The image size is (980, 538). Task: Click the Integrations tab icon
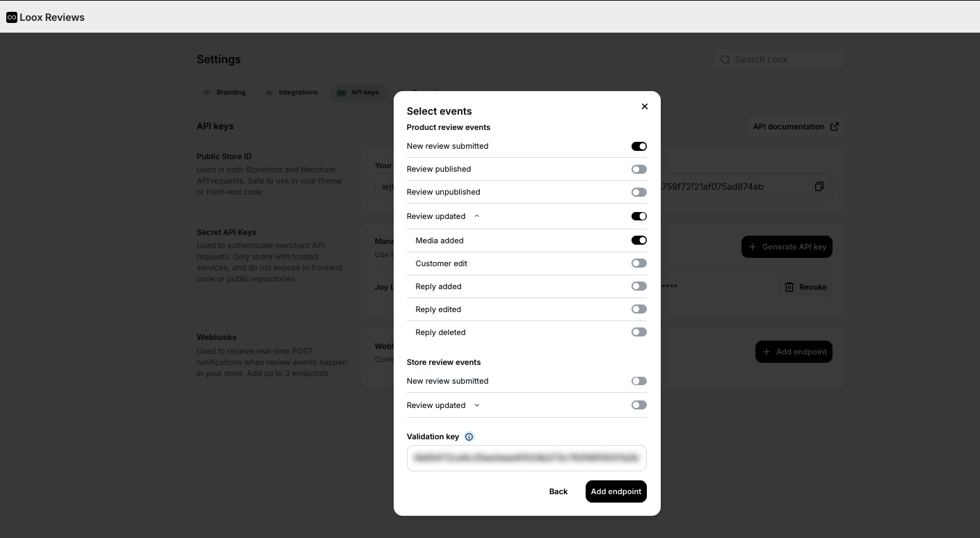tap(269, 92)
